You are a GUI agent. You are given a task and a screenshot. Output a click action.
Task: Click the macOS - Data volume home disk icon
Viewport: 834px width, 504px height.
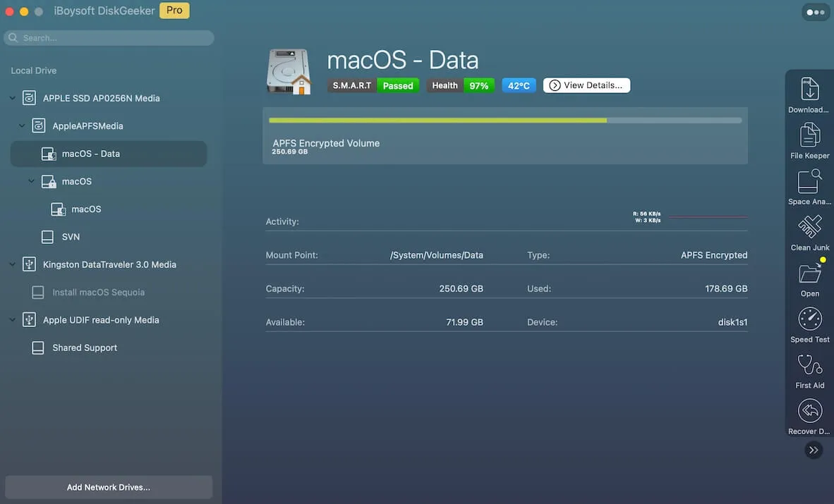pos(289,72)
